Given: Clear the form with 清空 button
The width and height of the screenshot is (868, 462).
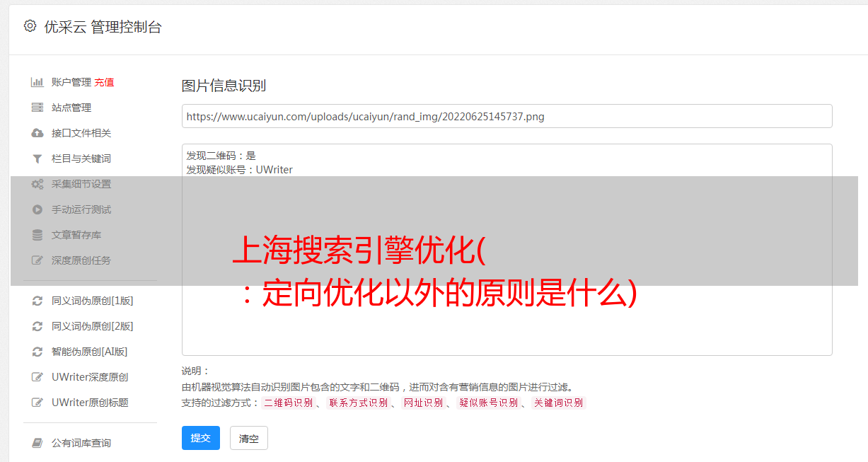Looking at the screenshot, I should pos(249,439).
